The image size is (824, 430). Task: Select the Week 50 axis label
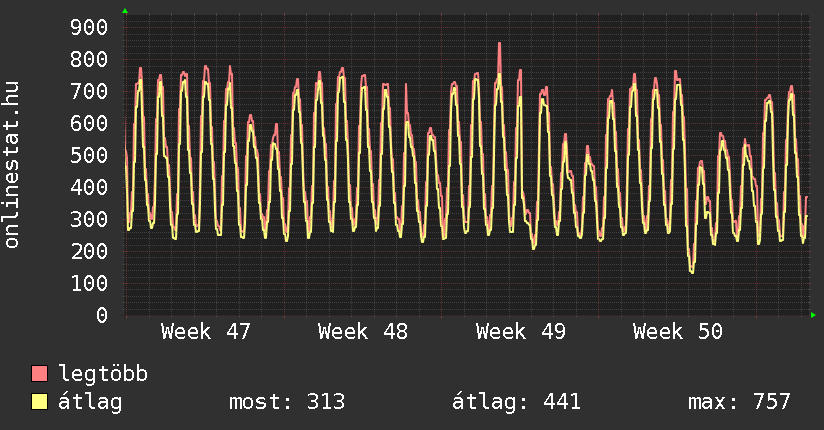click(x=677, y=332)
